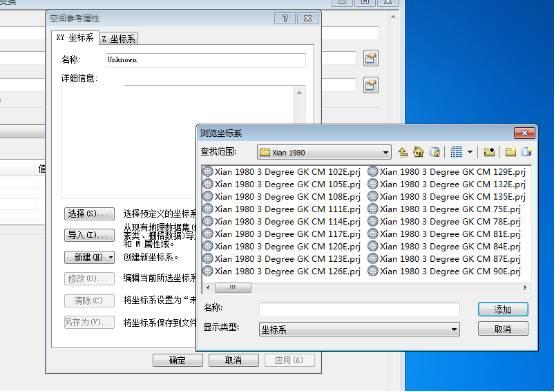Click the lower browse icon in the background window
The image size is (555, 392).
tap(371, 85)
